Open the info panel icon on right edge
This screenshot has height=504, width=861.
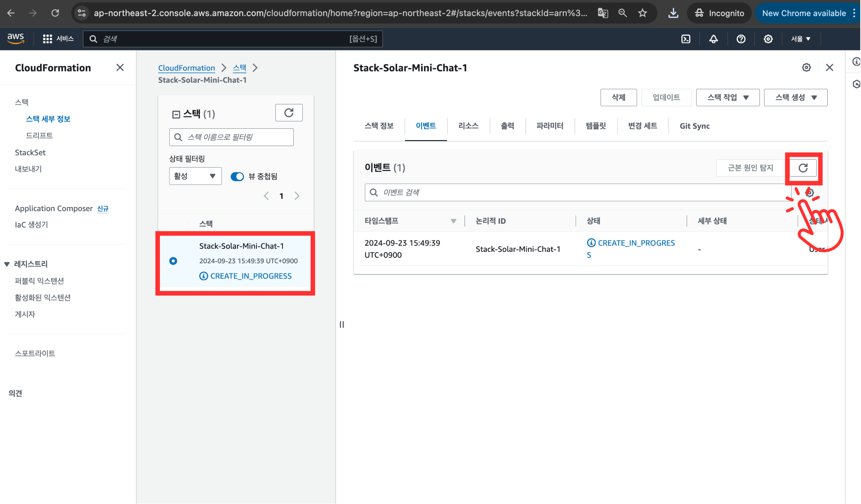pyautogui.click(x=856, y=62)
